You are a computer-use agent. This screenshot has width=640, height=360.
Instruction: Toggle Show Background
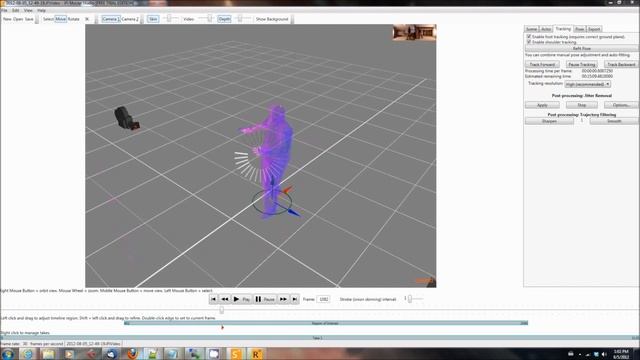click(x=272, y=19)
